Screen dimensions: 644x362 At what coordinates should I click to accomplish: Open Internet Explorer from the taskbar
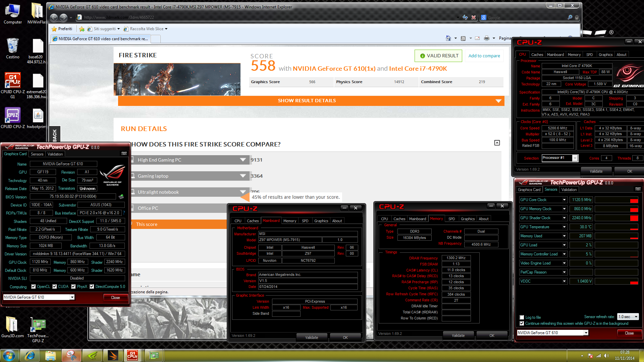click(30, 355)
